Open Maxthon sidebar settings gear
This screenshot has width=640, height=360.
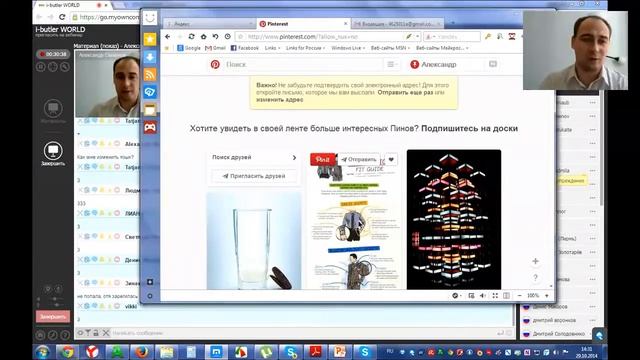pos(150,296)
